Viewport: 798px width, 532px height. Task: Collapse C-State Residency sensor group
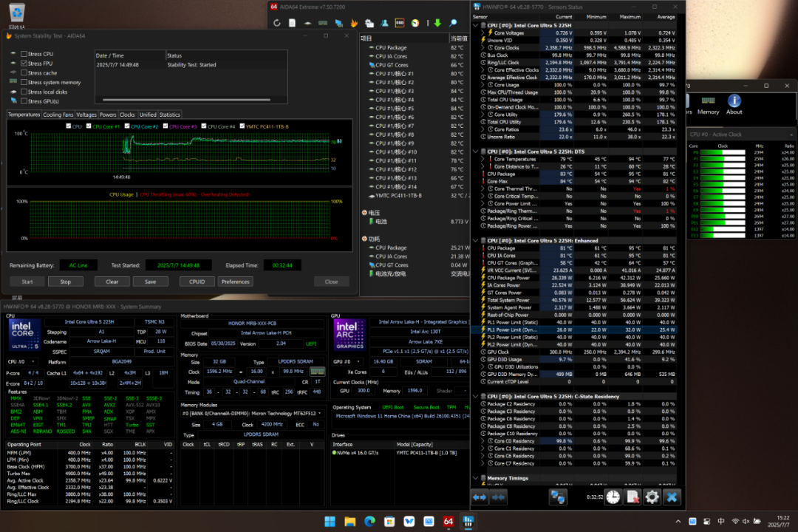476,397
